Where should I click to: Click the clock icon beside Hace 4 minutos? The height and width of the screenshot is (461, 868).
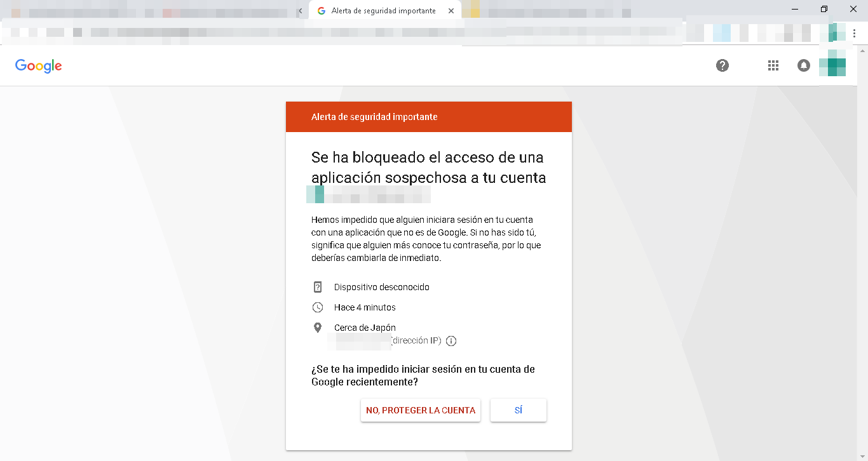[x=318, y=307]
